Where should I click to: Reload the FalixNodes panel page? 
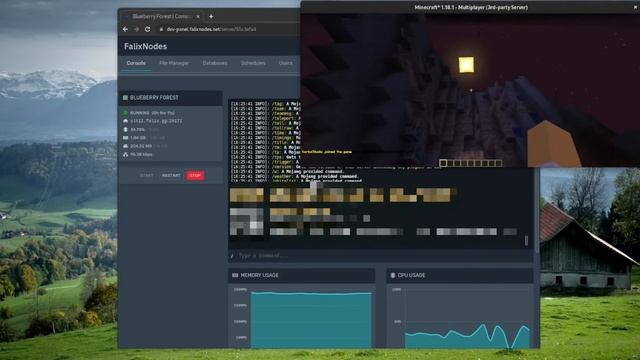click(x=148, y=29)
